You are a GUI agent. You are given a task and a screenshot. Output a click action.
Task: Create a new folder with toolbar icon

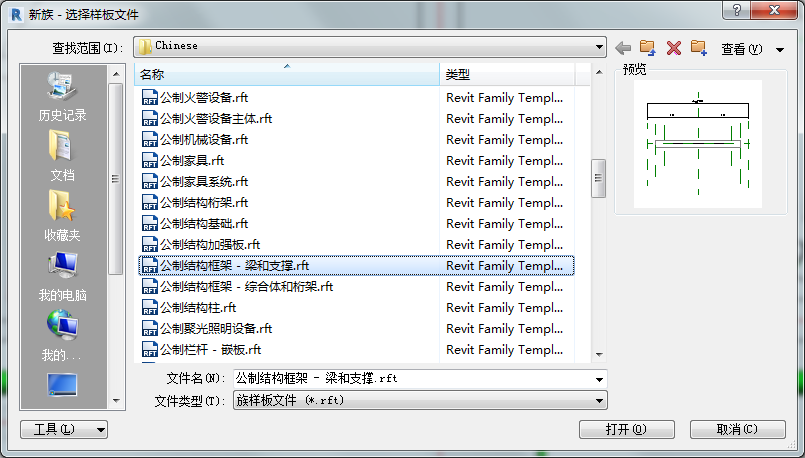tap(699, 48)
